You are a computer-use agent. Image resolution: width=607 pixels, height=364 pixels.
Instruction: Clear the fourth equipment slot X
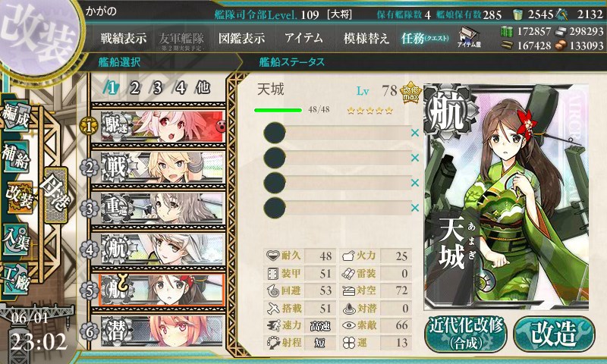point(415,208)
